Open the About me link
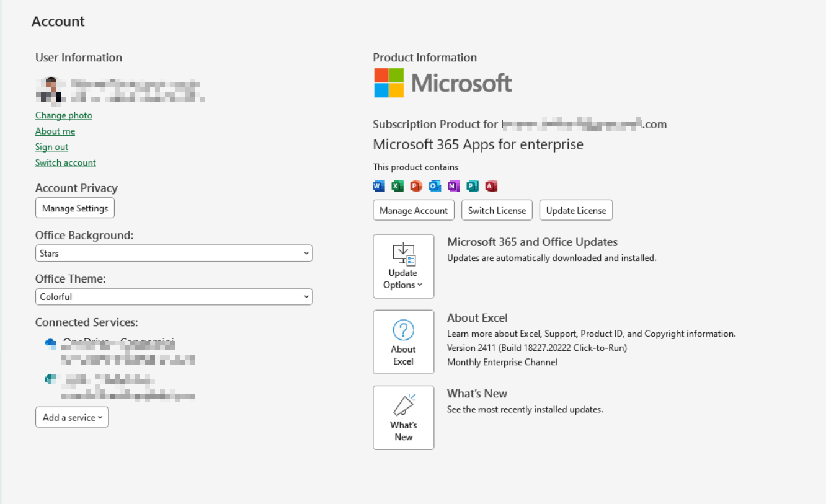Screen dimensions: 826x504 pos(55,131)
